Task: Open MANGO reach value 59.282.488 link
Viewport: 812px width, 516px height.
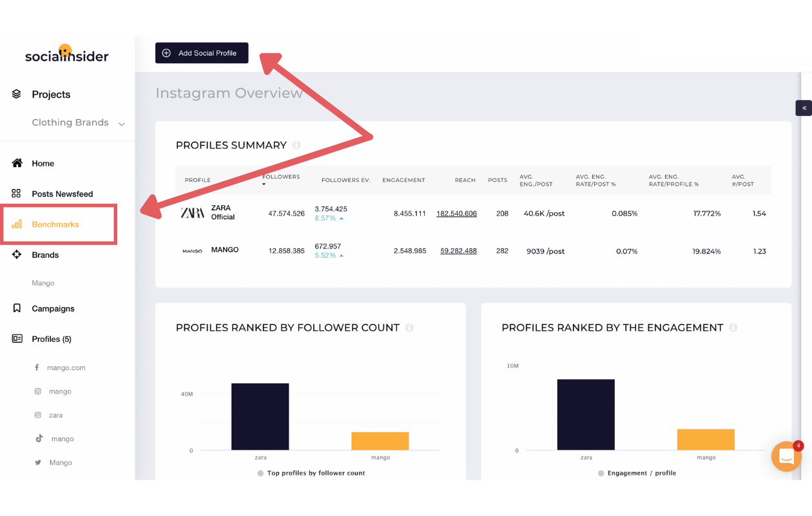Action: pyautogui.click(x=458, y=251)
